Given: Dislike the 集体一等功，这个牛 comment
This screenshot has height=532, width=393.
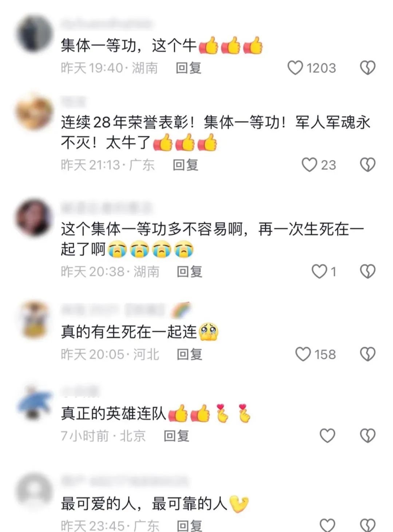Looking at the screenshot, I should click(368, 68).
